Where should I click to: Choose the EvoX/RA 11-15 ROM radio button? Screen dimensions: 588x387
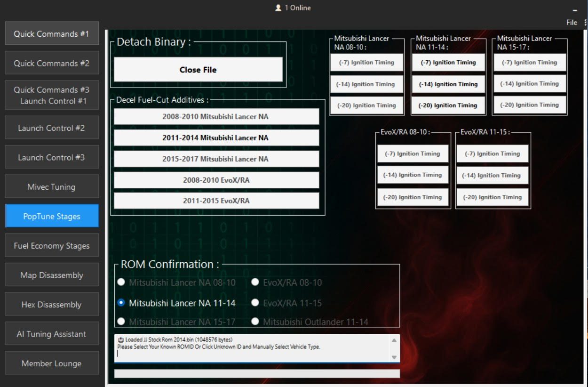255,303
